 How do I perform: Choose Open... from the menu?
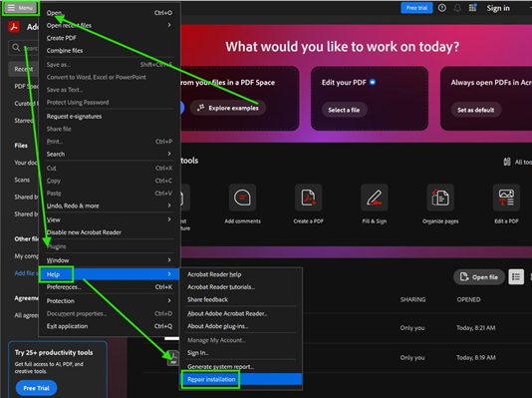pos(110,13)
